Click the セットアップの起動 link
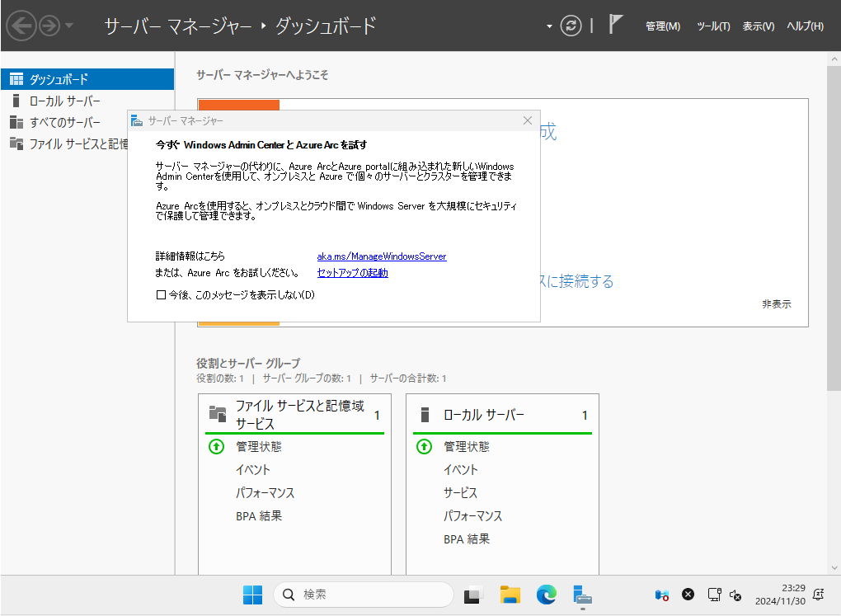This screenshot has width=841, height=616. pos(352,273)
